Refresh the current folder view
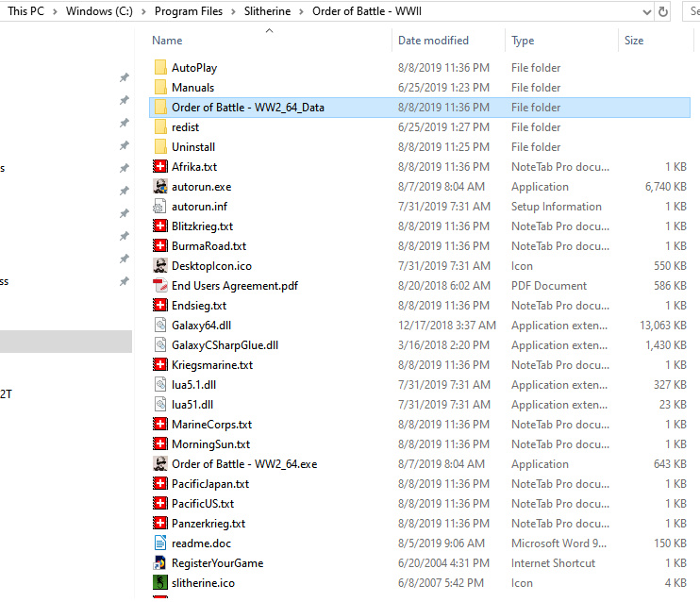The width and height of the screenshot is (700, 602). click(663, 12)
